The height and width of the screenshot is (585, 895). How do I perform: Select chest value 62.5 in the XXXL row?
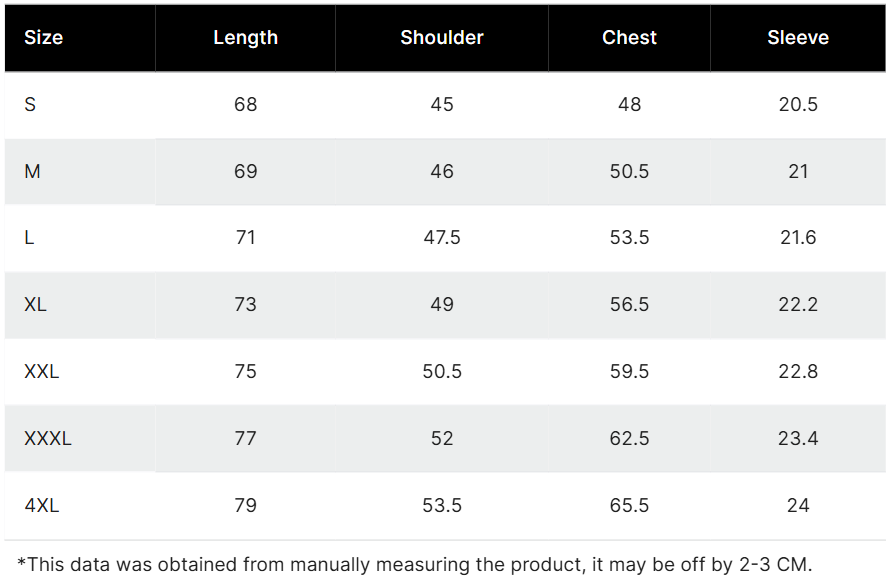[x=629, y=438]
